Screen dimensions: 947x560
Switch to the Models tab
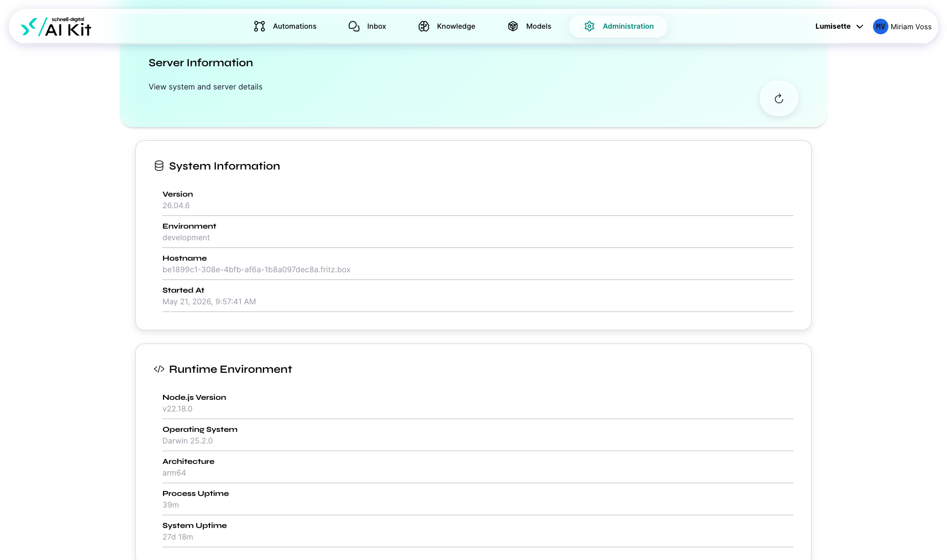[529, 27]
